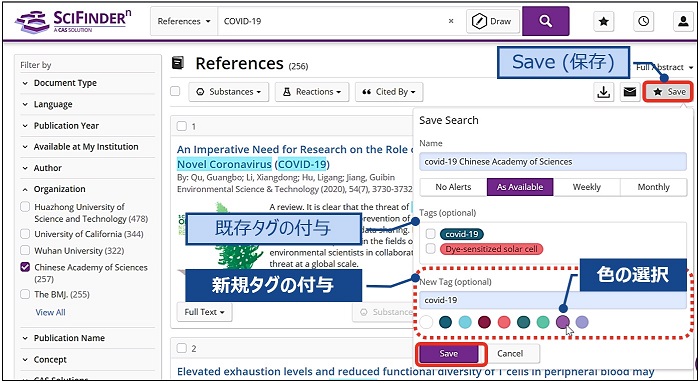Choose the Monthly alert option

(x=654, y=187)
